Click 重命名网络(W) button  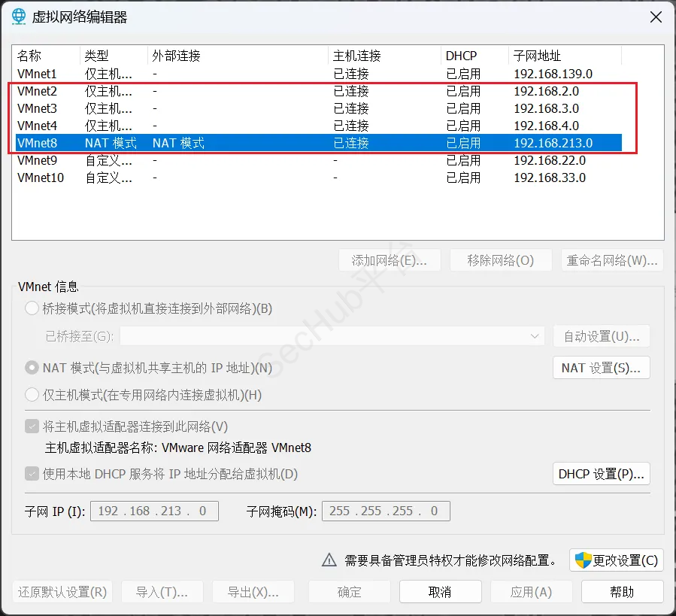tap(612, 260)
